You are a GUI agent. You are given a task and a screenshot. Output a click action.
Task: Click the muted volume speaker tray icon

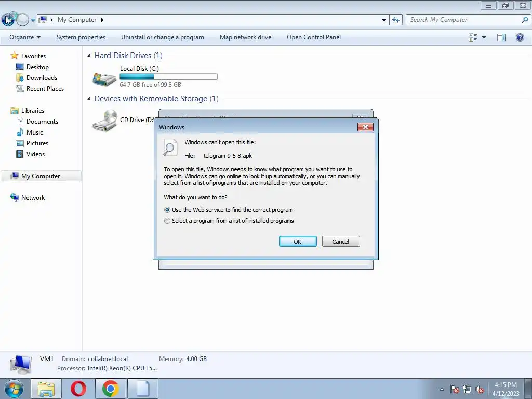point(479,389)
